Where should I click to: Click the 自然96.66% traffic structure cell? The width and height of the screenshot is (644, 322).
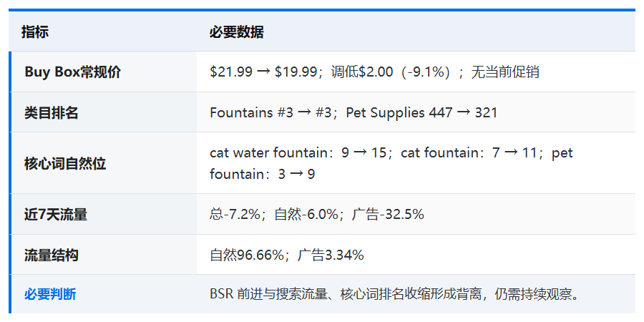[x=416, y=255]
